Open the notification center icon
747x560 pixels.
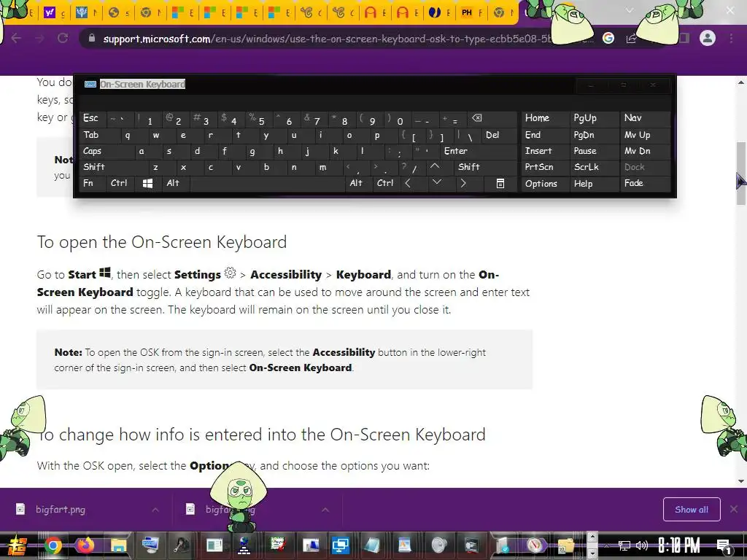[724, 546]
